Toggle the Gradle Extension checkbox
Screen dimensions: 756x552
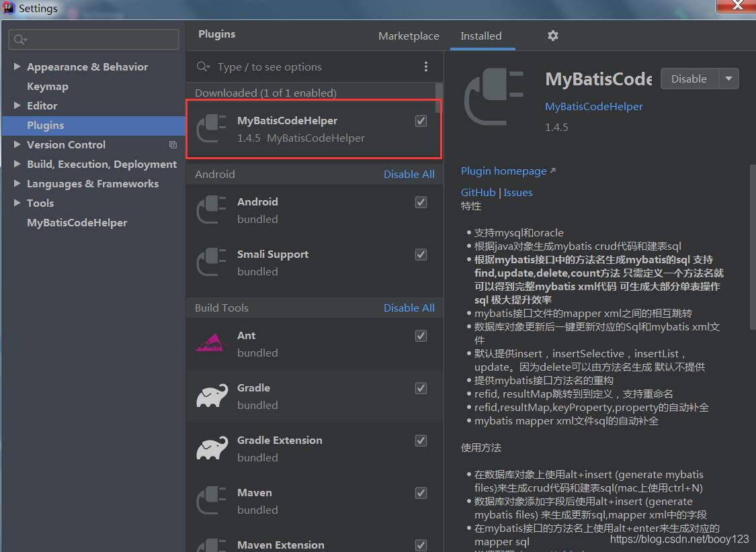click(x=421, y=441)
